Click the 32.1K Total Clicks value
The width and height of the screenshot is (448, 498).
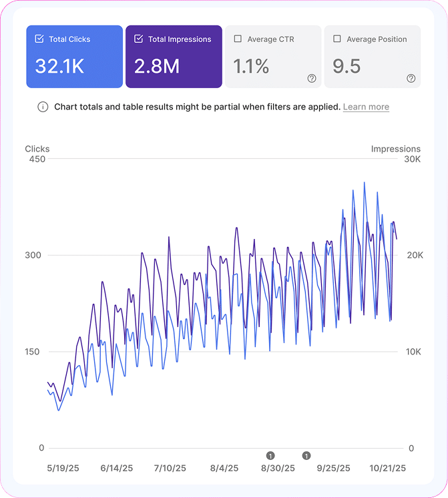click(x=58, y=65)
